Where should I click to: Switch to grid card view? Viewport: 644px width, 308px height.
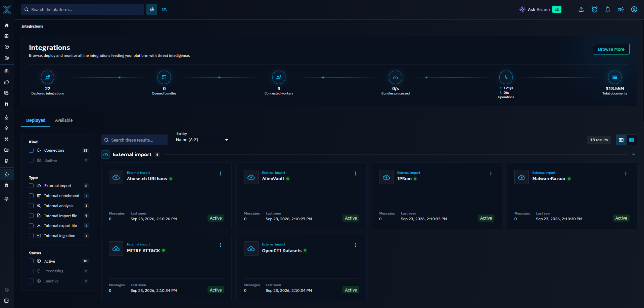click(621, 140)
